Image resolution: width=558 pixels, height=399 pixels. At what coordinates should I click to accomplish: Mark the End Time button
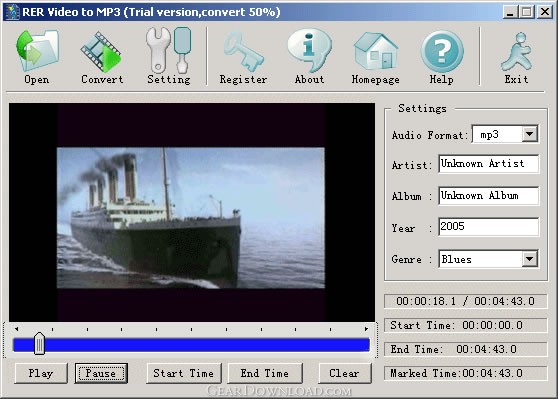[265, 373]
